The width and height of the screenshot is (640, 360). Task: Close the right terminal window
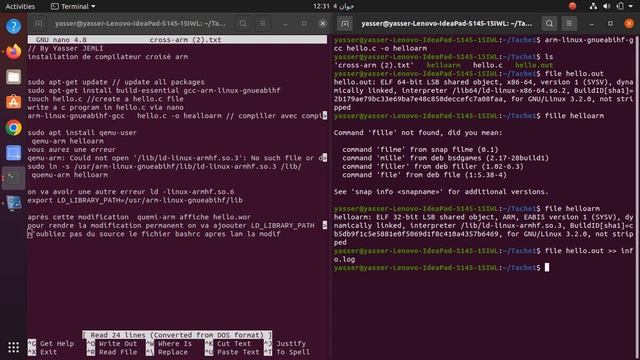629,24
